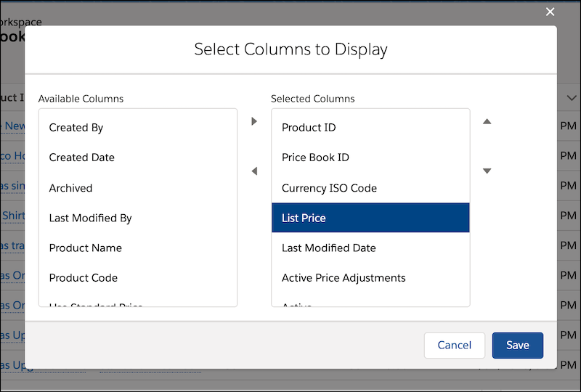Pick Last Modified By from available list
Viewport: 581px width, 392px height.
click(x=138, y=218)
